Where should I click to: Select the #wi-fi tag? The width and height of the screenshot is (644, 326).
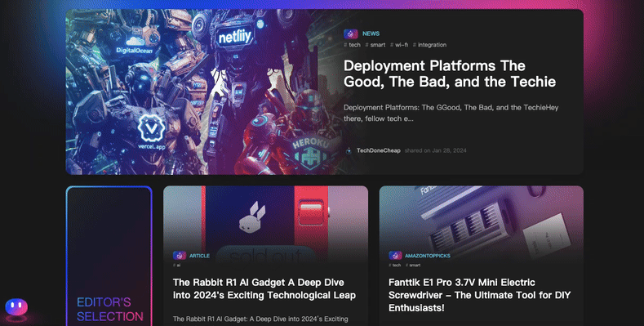tap(399, 45)
